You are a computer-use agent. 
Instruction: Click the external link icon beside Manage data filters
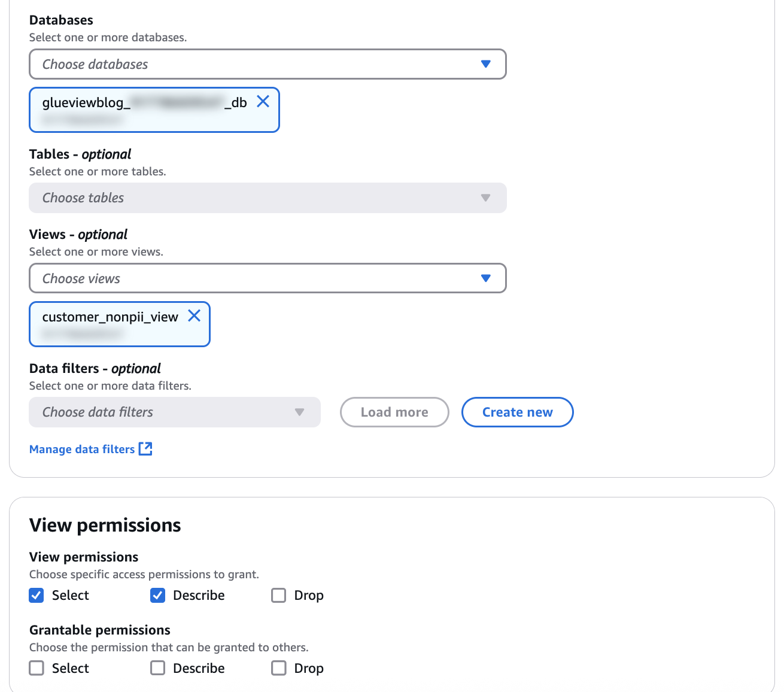[145, 449]
